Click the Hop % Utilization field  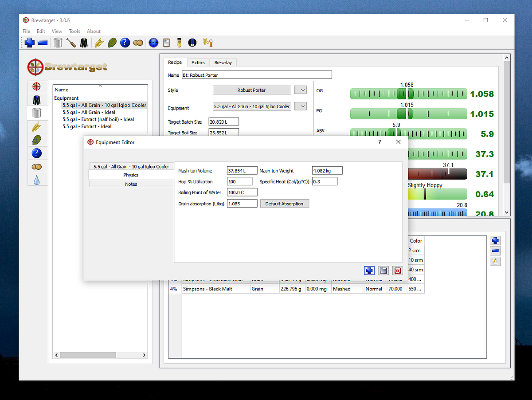coord(239,181)
